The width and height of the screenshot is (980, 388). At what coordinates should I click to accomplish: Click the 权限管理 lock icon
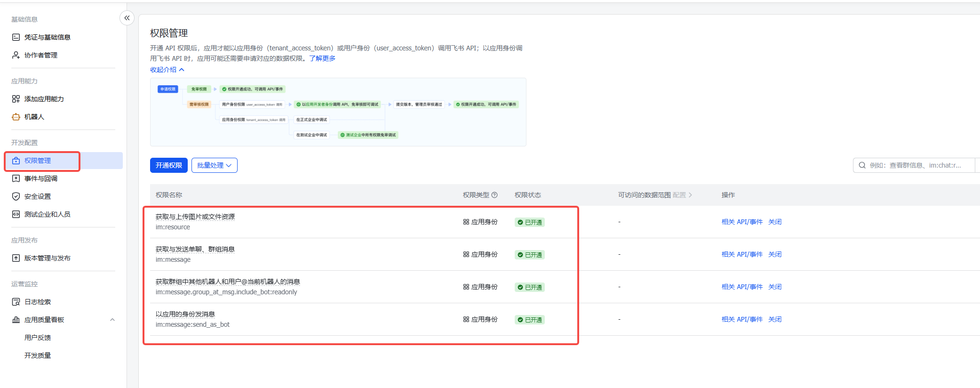[x=16, y=161]
